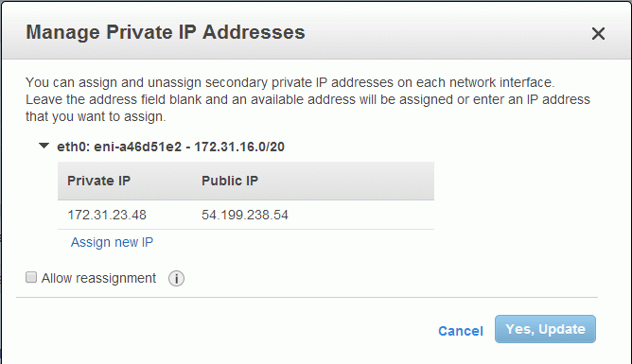Click the secondary private IP description paragraph
The height and width of the screenshot is (364, 632).
(x=307, y=99)
